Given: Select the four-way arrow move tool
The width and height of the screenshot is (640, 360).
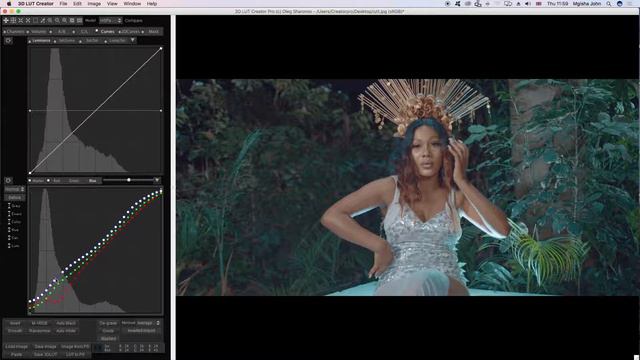Looking at the screenshot, I should pyautogui.click(x=6, y=20).
